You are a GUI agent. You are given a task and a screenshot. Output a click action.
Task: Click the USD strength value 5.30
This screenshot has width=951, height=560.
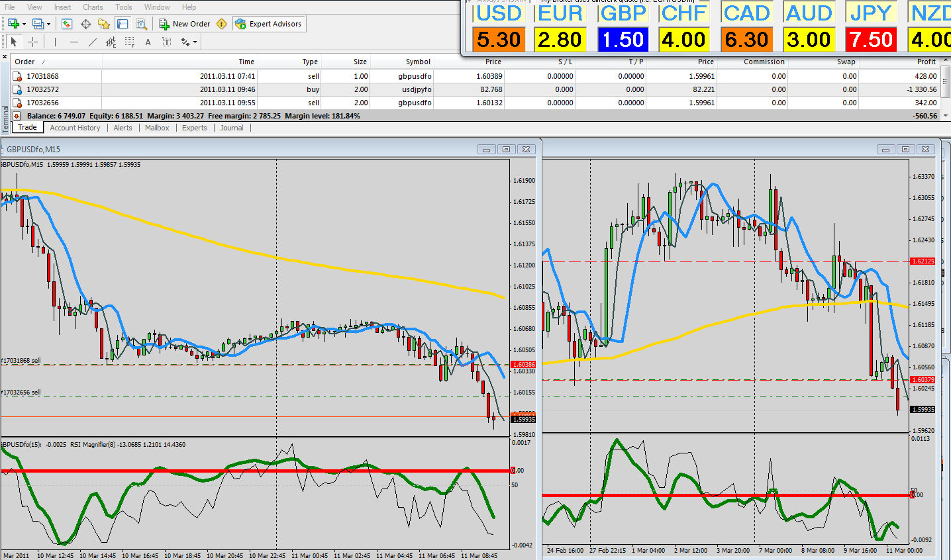499,39
